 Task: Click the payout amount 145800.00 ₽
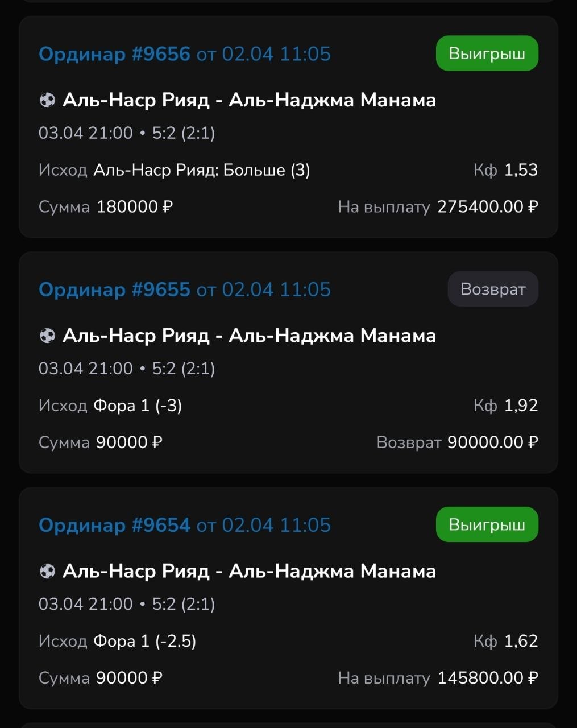click(x=487, y=677)
